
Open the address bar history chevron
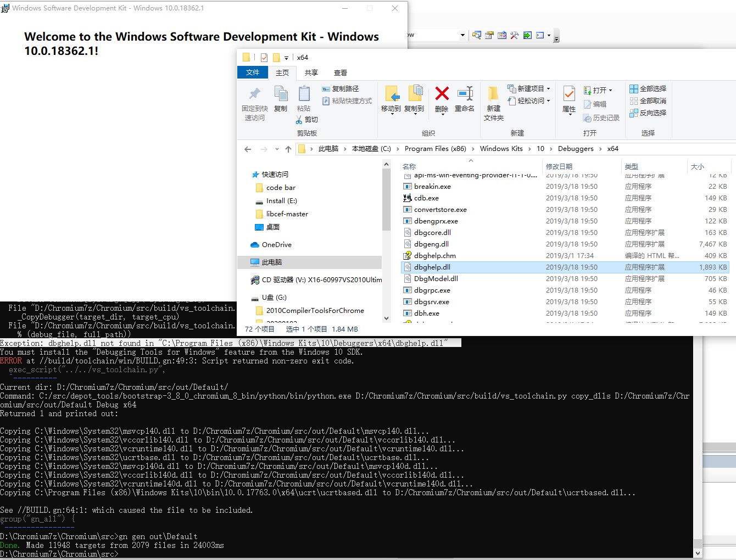pos(277,149)
